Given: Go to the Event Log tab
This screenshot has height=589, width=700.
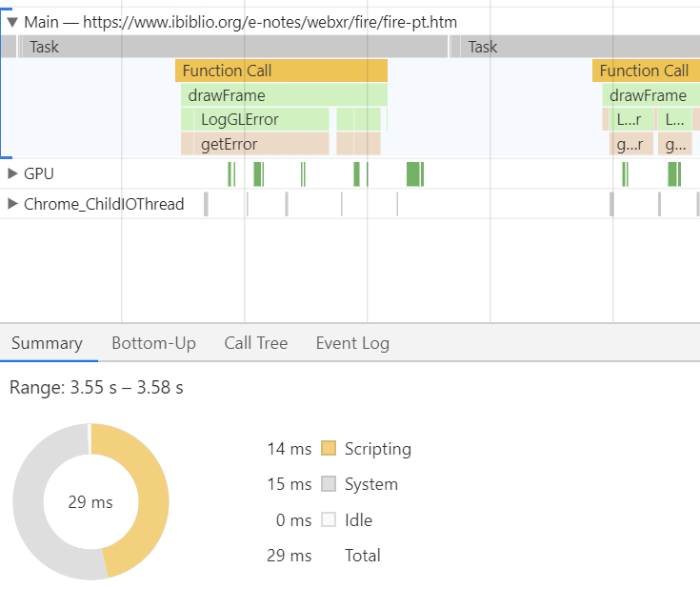Looking at the screenshot, I should (x=352, y=343).
